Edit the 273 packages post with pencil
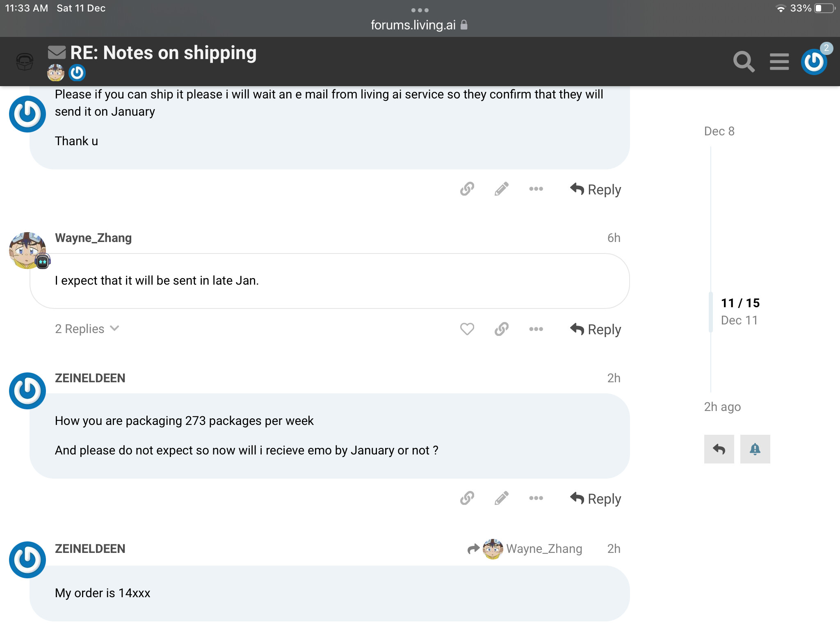The height and width of the screenshot is (630, 840). pos(502,498)
